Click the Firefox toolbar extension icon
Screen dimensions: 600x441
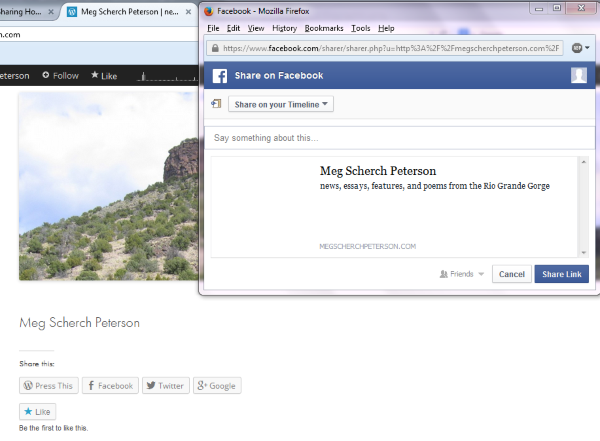(579, 48)
